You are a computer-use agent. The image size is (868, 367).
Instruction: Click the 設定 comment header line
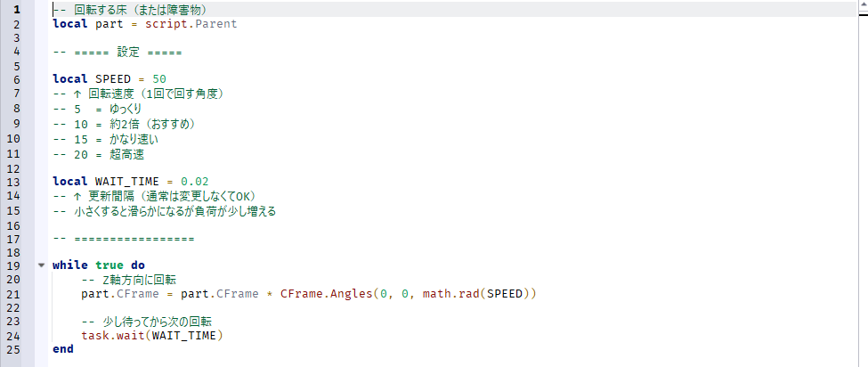(118, 52)
